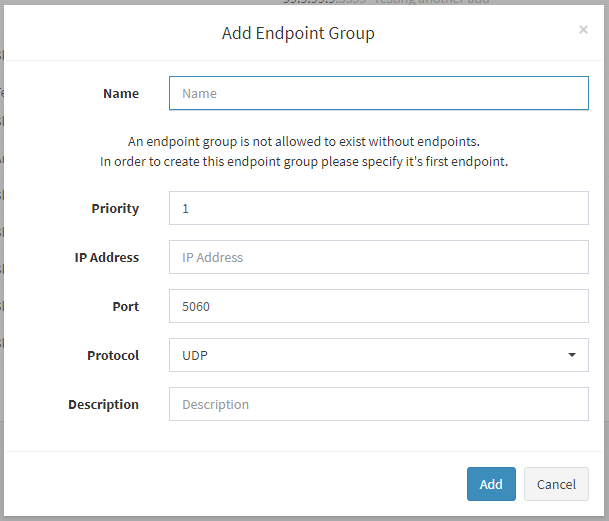Viewport: 609px width, 521px height.
Task: Select the IP Address input field
Action: point(379,257)
